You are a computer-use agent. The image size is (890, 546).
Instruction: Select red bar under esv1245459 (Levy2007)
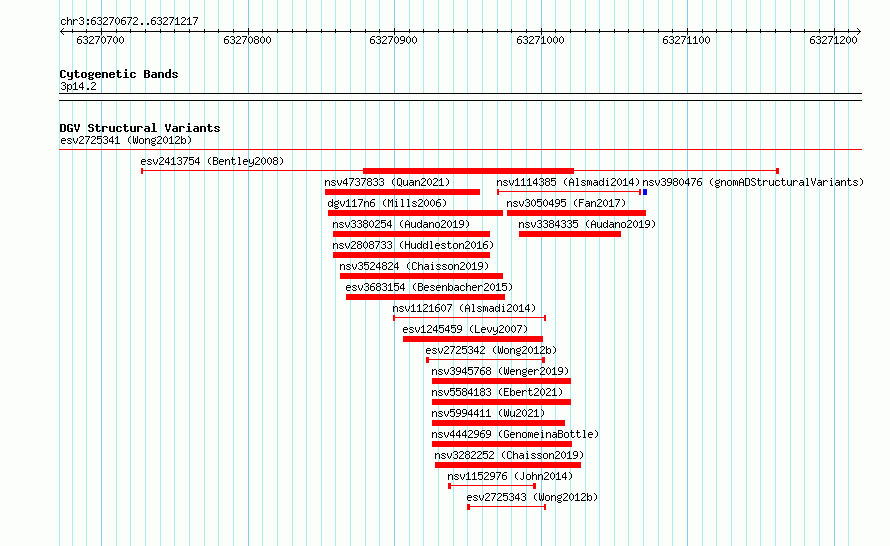[473, 339]
